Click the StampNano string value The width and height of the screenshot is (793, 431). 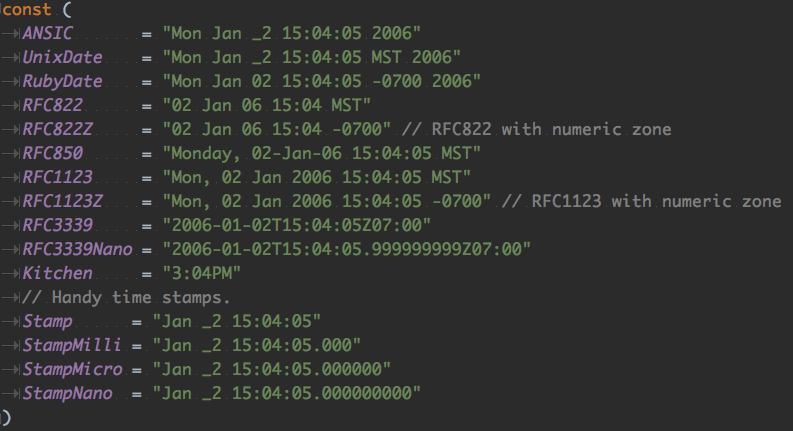click(287, 393)
